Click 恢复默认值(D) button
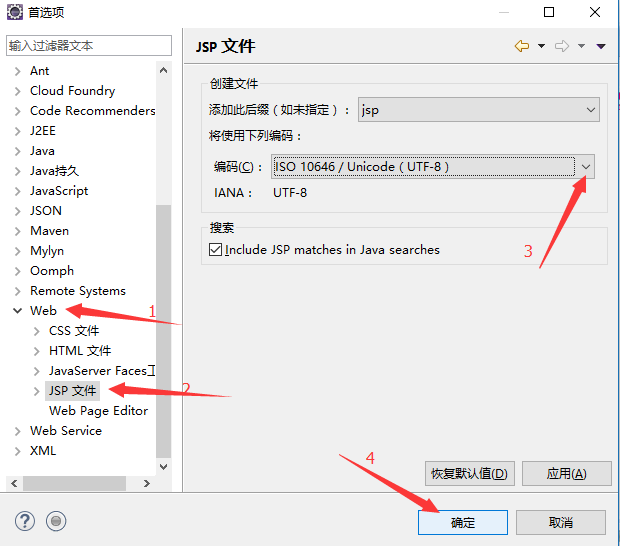This screenshot has width=620, height=546. pos(470,473)
